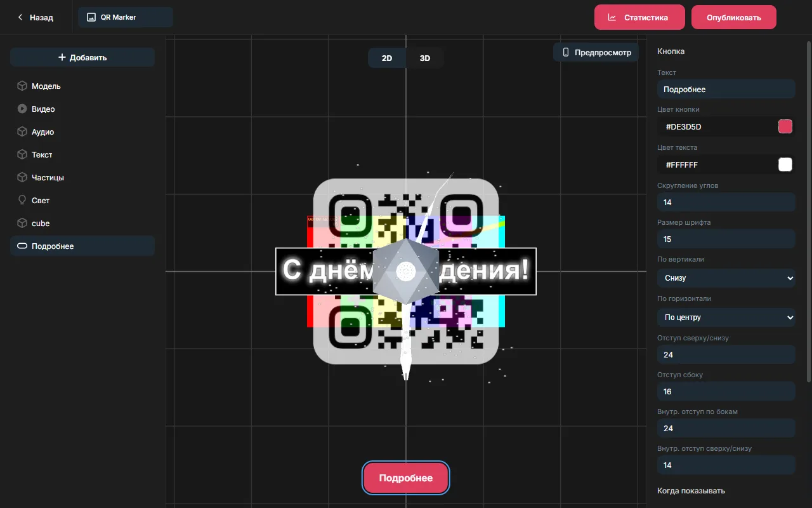
Task: Click the Когда показывать section heading
Action: click(x=691, y=491)
